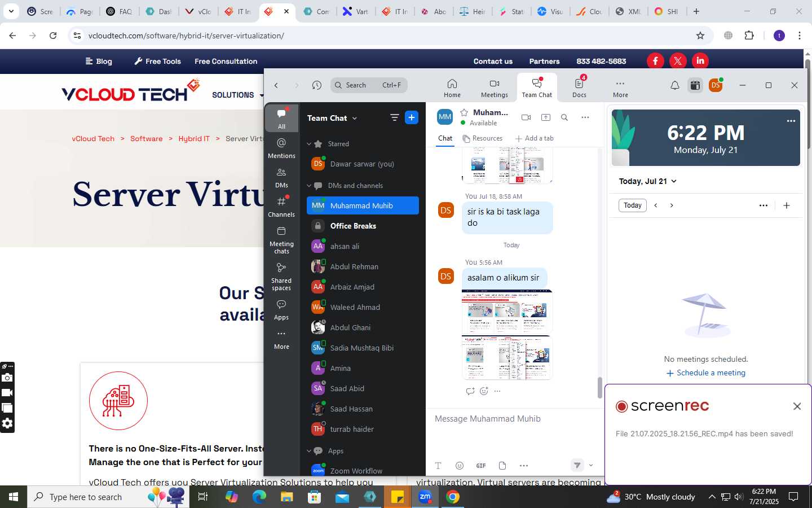The image size is (812, 508).
Task: Open Chrome from the Windows taskbar
Action: (x=452, y=497)
